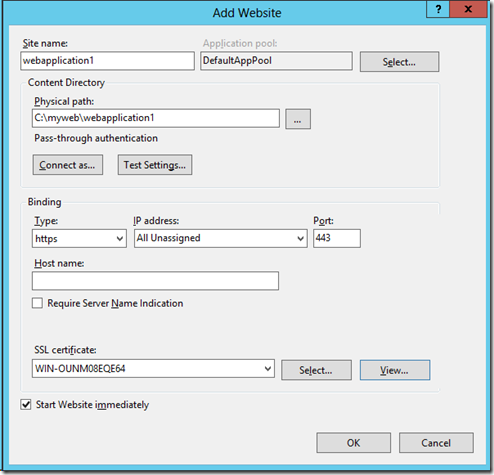The image size is (494, 475).
Task: Select an SSL certificate button
Action: (316, 370)
